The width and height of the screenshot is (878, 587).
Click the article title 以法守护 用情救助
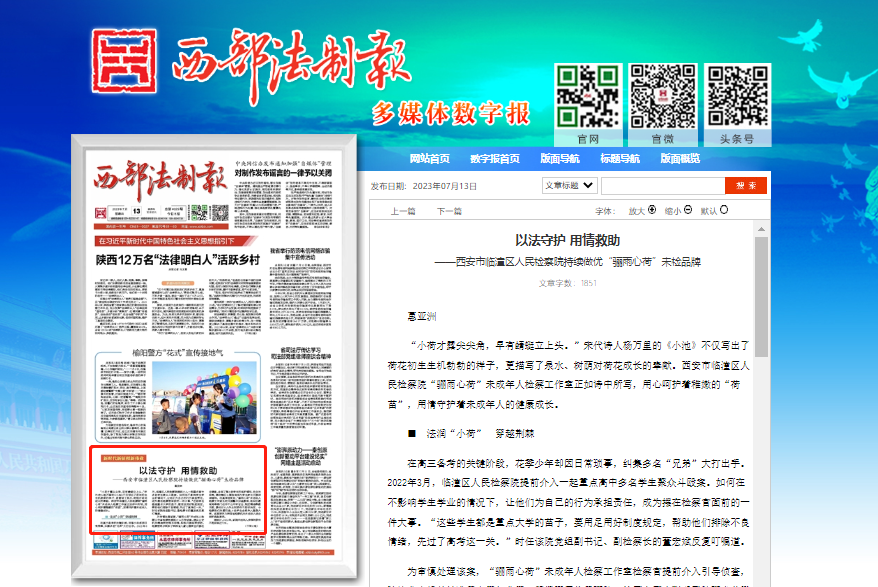(567, 240)
